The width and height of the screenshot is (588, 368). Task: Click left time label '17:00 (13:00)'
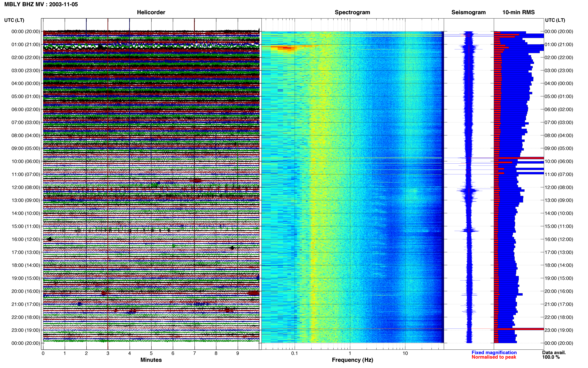pyautogui.click(x=26, y=252)
